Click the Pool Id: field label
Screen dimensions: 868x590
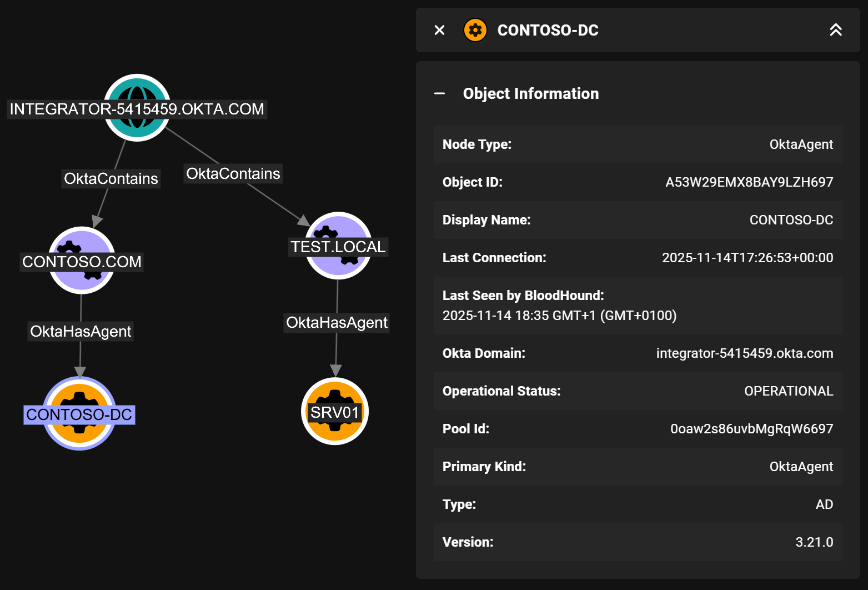(466, 429)
